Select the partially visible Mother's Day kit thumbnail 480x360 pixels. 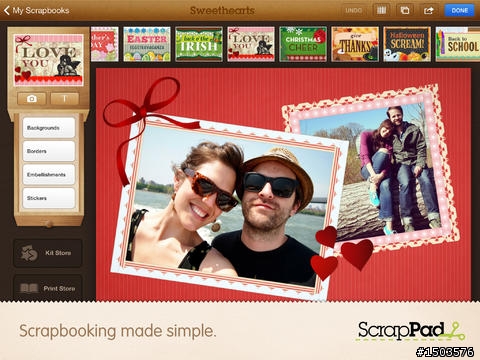[105, 44]
